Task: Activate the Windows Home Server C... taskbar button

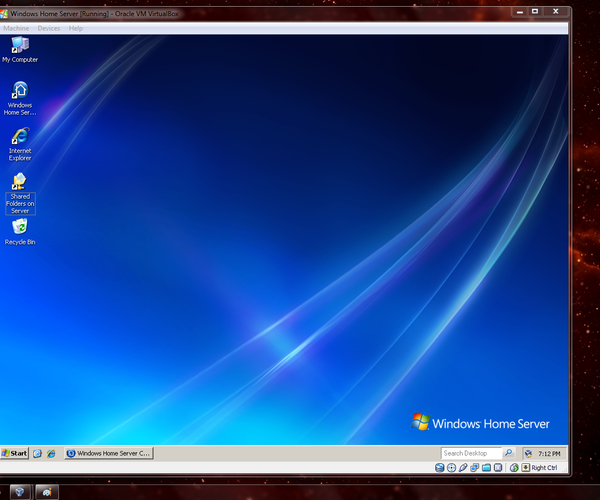Action: click(x=109, y=453)
